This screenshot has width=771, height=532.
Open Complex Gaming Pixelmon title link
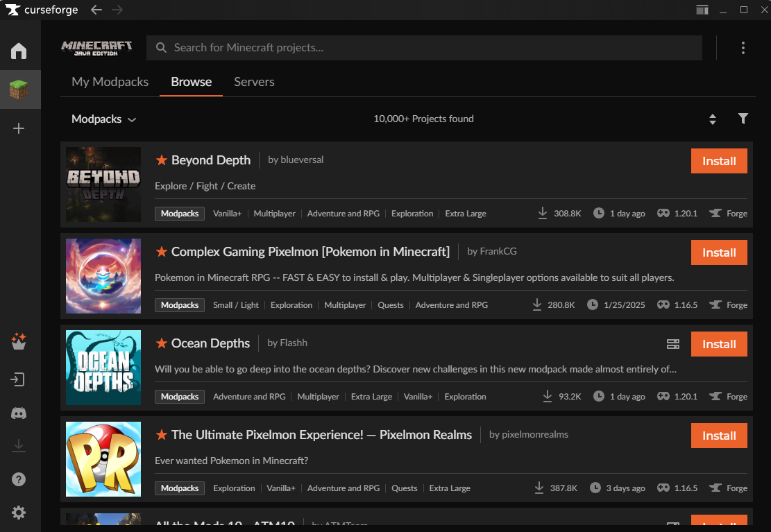310,252
